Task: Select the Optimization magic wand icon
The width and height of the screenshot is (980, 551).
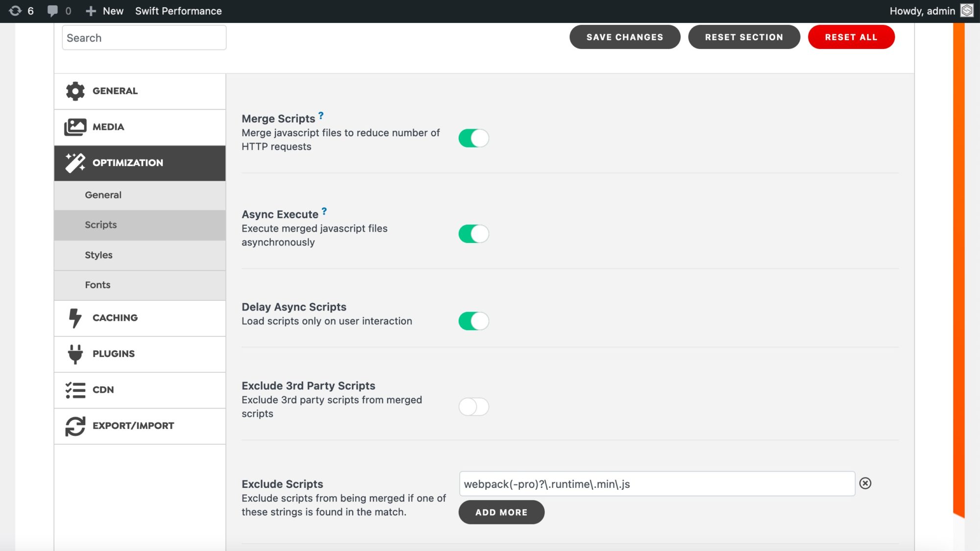Action: tap(74, 162)
